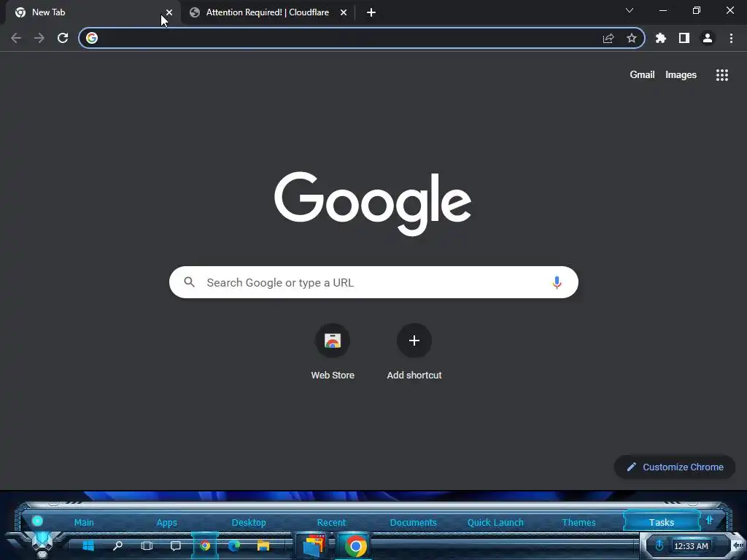Share this page via the share icon
This screenshot has width=747, height=560.
608,38
